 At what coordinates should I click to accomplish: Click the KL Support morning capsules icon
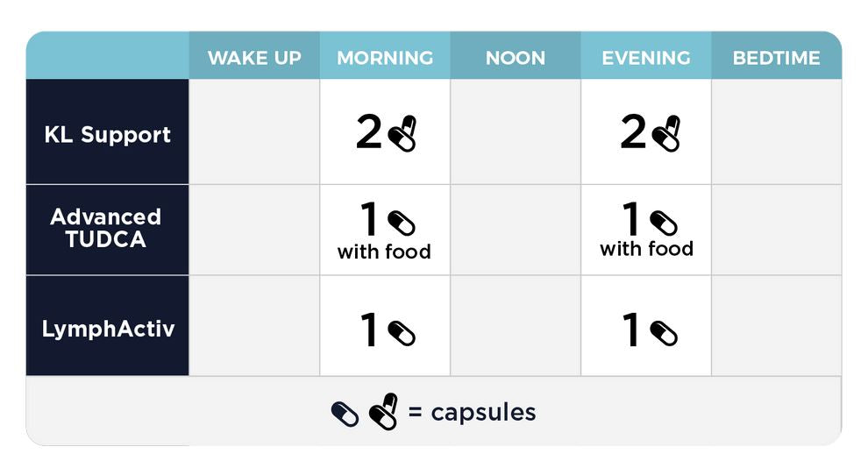402,133
